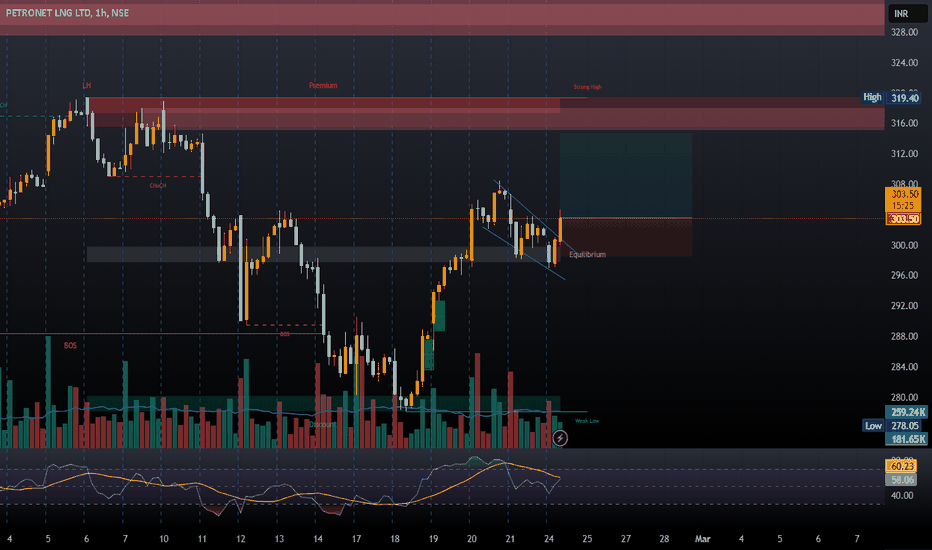Click the 328.00 price axis label
932x550 pixels.
point(904,32)
